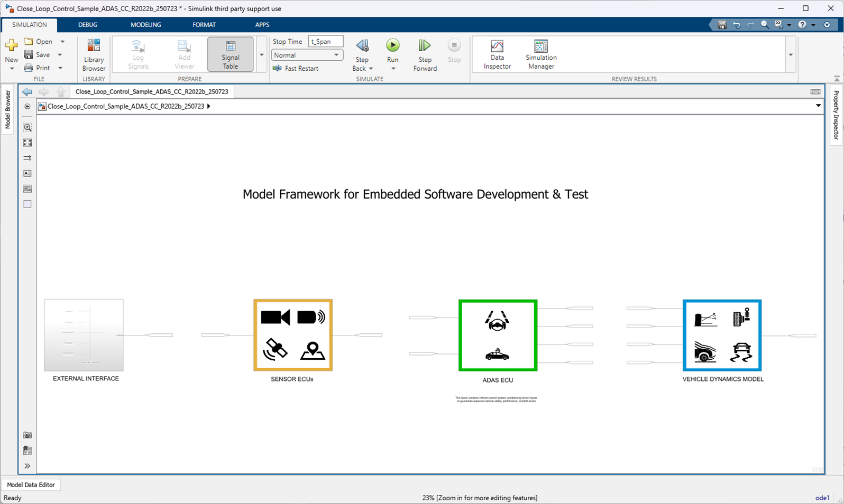Click the quick access Undo icon
844x504 pixels.
[737, 25]
